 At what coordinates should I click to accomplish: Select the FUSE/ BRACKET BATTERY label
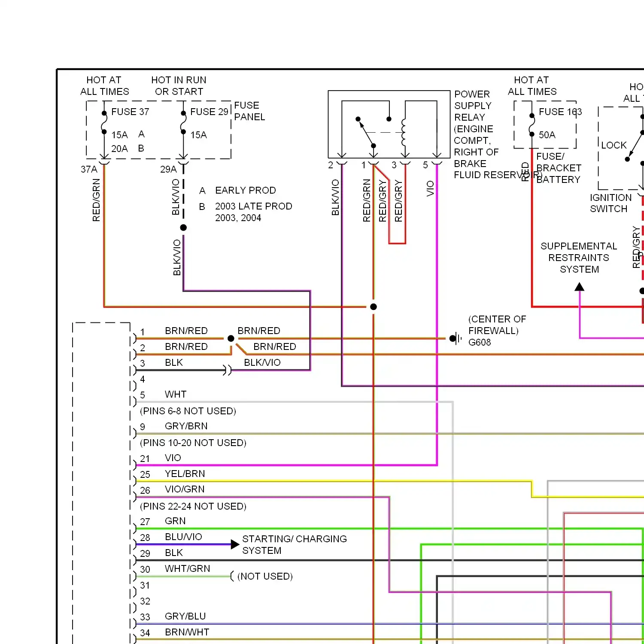559,168
